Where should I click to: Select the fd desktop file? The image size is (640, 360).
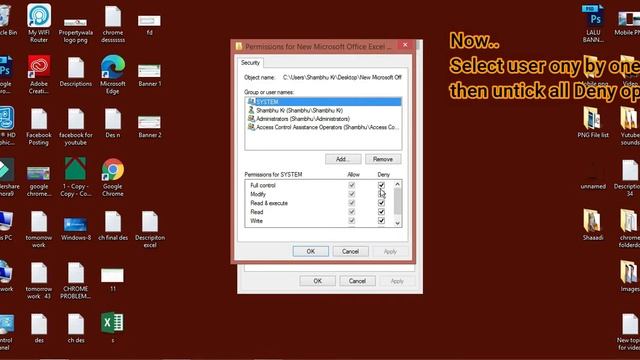point(149,25)
